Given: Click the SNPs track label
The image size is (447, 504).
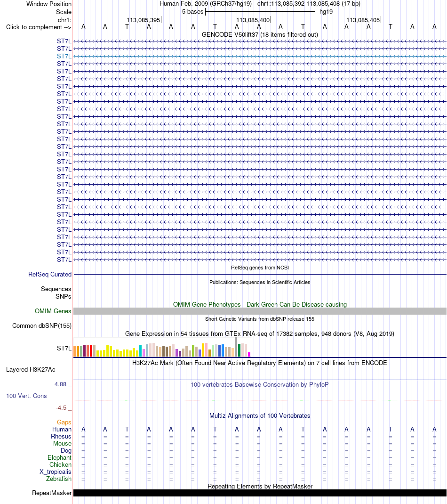Looking at the screenshot, I should click(63, 296).
